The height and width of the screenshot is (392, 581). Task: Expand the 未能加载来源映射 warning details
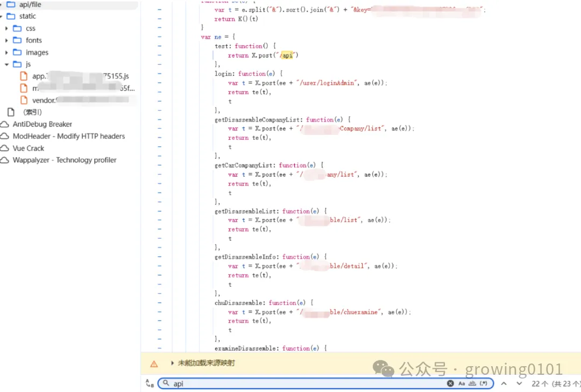(x=172, y=363)
